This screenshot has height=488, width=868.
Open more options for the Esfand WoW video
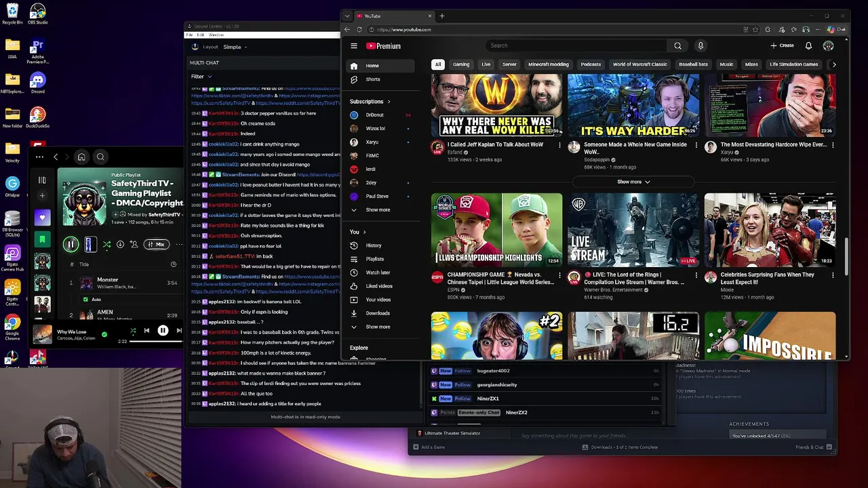coord(559,145)
